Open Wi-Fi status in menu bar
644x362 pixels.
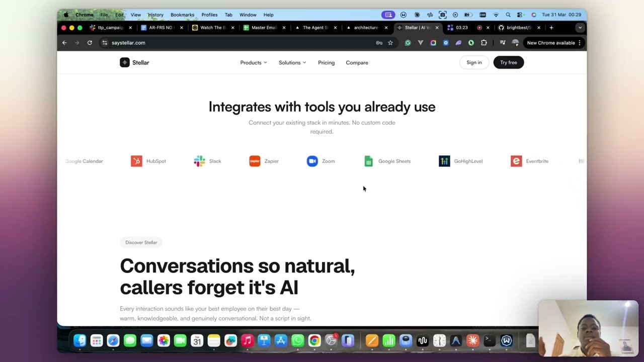496,15
